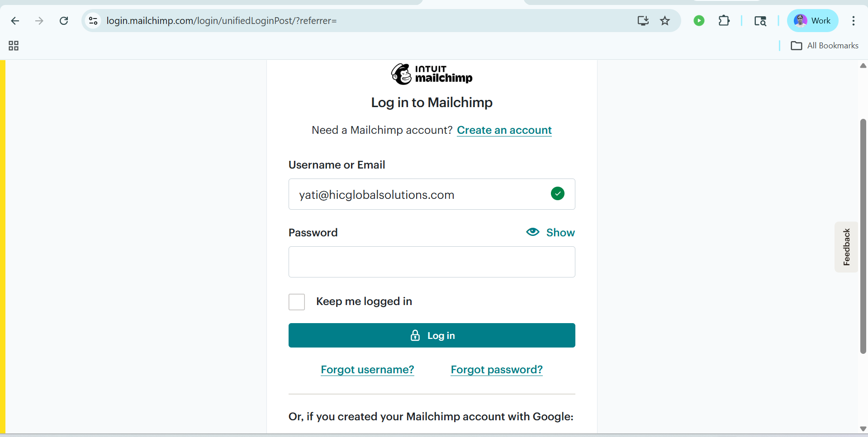Click the Forgot password? link

[x=497, y=370]
